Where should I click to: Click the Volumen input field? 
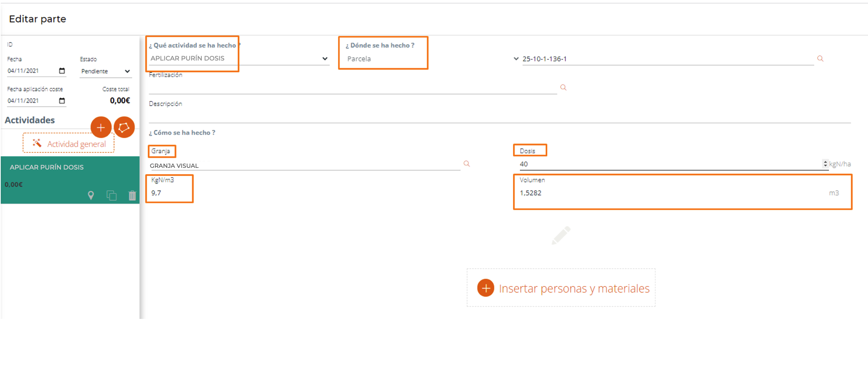tap(670, 193)
